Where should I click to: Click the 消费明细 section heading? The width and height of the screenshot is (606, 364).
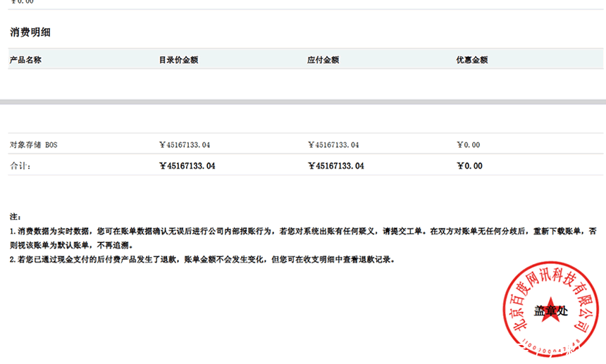30,32
